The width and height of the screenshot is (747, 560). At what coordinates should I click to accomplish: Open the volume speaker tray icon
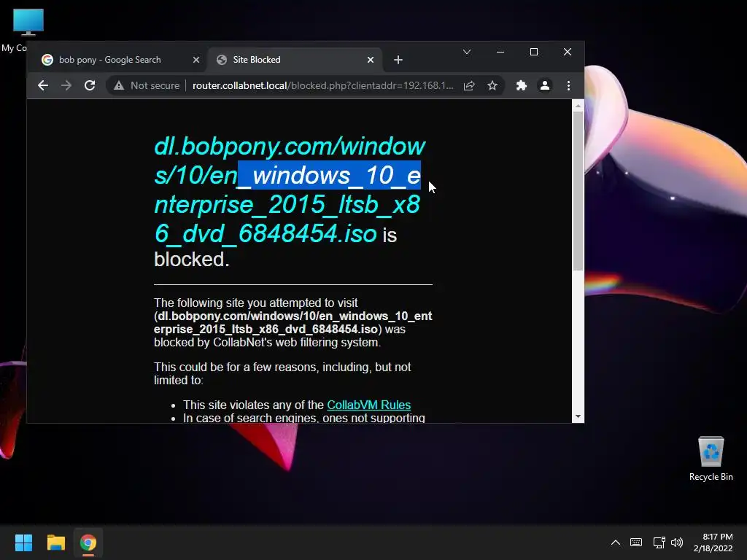point(677,542)
